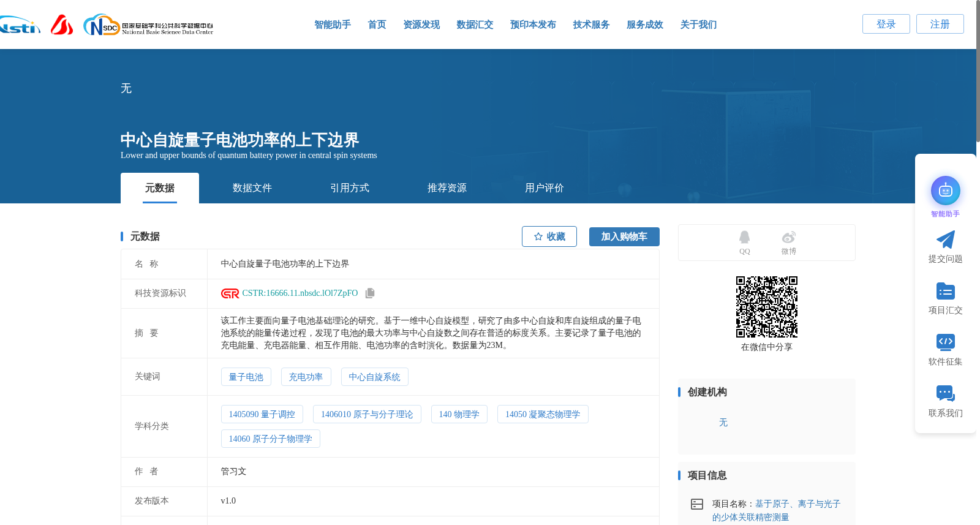Click the English subtitle Lower and upper bounds
Image resolution: width=980 pixels, height=525 pixels.
tap(249, 156)
